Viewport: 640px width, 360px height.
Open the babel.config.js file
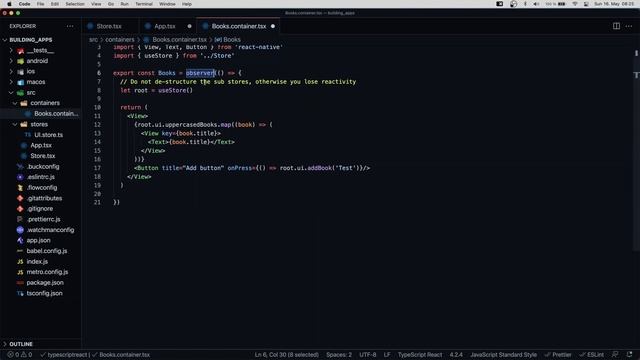pyautogui.click(x=47, y=251)
